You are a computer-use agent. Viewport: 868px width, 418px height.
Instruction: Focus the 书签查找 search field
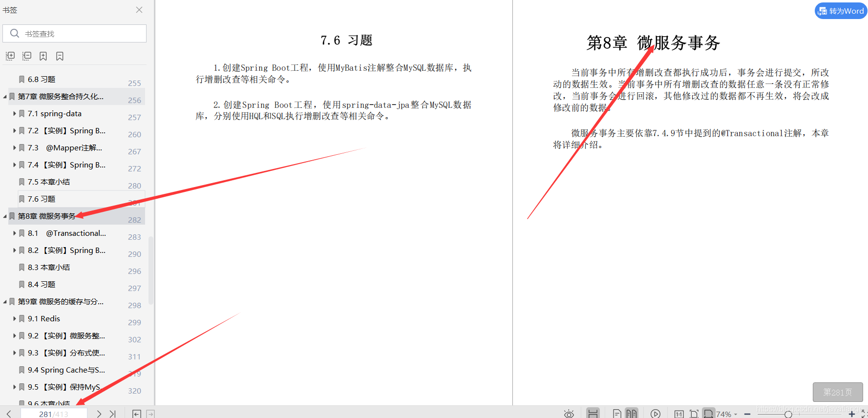(74, 33)
